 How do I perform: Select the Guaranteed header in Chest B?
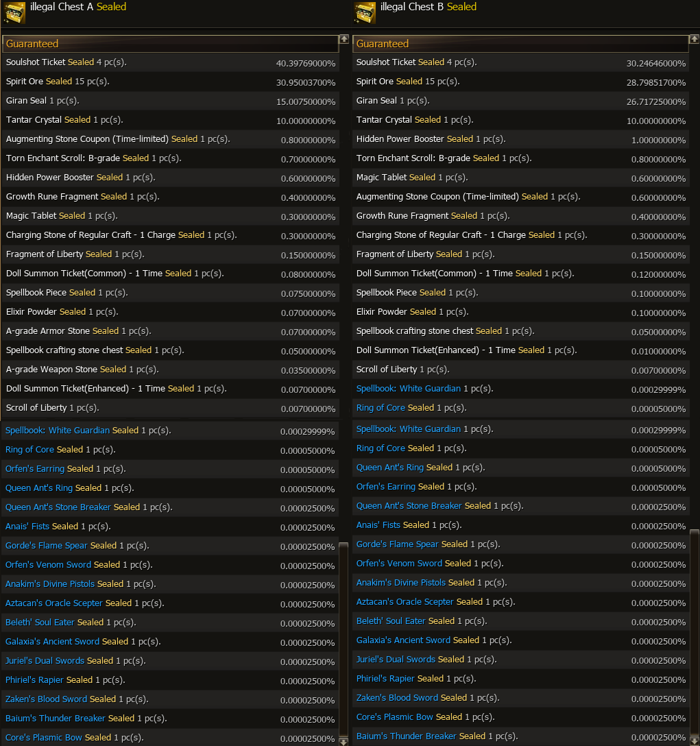point(520,44)
